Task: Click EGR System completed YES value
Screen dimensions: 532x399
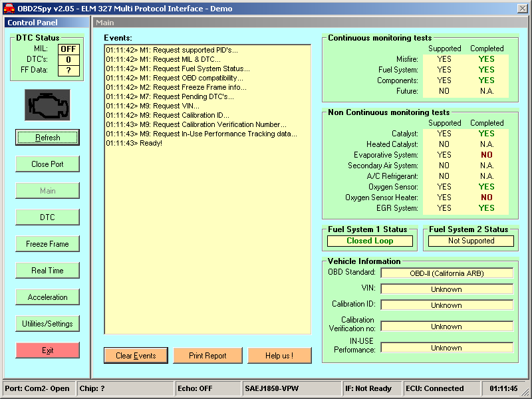Action: [x=486, y=208]
